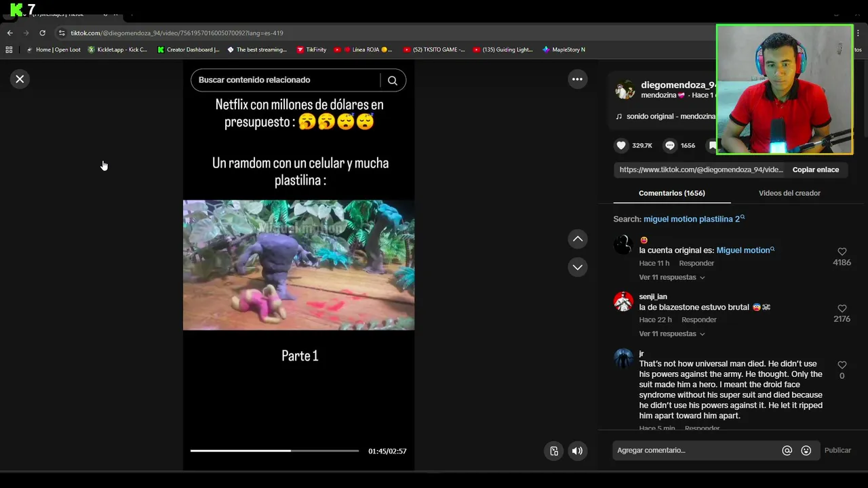Insert a mention with the @ icon
Screen dimensions: 868x488
click(x=787, y=450)
